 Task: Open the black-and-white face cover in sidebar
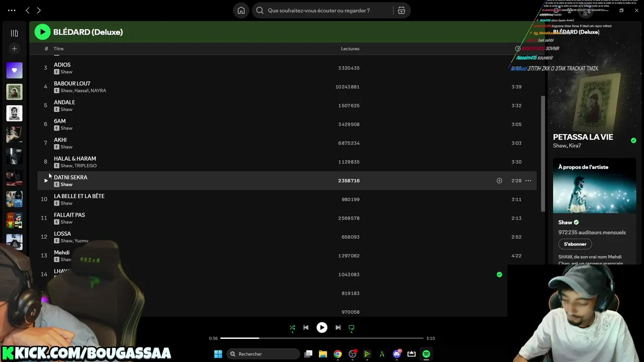point(14,113)
